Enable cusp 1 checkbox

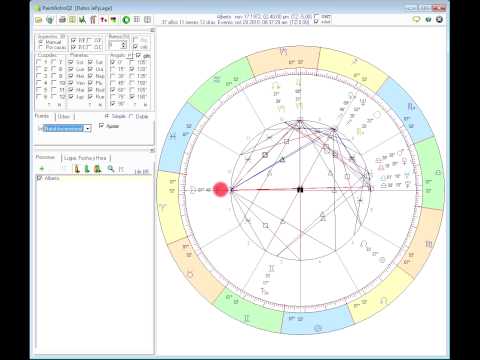(x=39, y=62)
